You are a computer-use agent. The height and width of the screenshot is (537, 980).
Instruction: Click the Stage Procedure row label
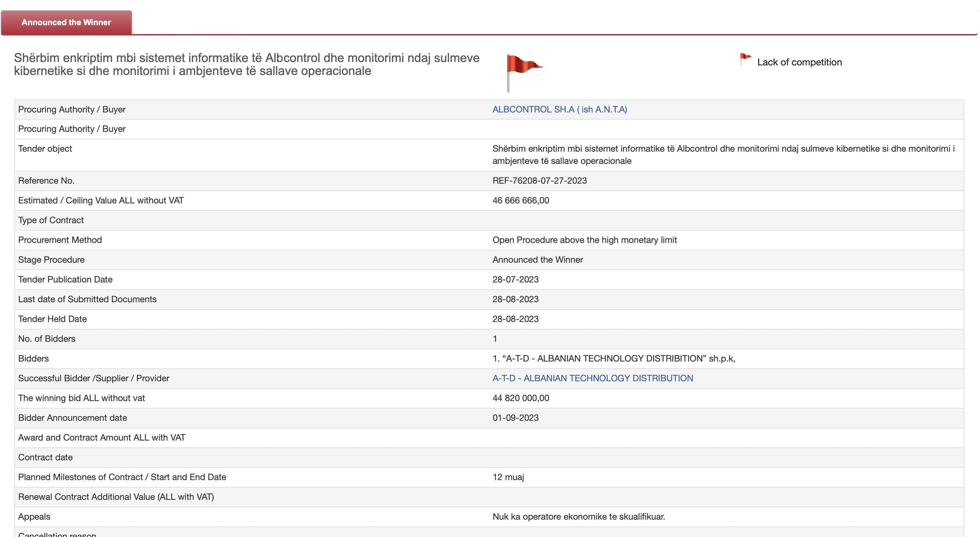51,260
